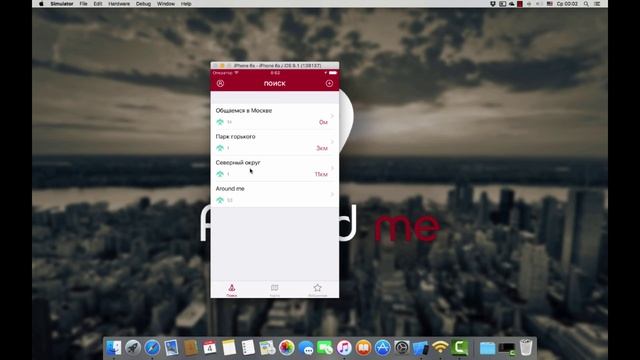Image resolution: width=640 pixels, height=360 pixels.
Task: Open the Window menu
Action: pos(166,4)
